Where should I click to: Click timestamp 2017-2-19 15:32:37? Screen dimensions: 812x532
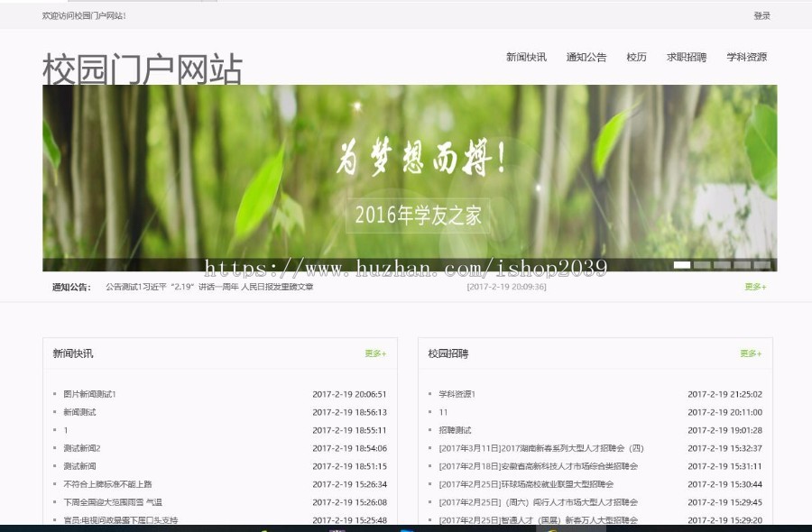point(725,448)
